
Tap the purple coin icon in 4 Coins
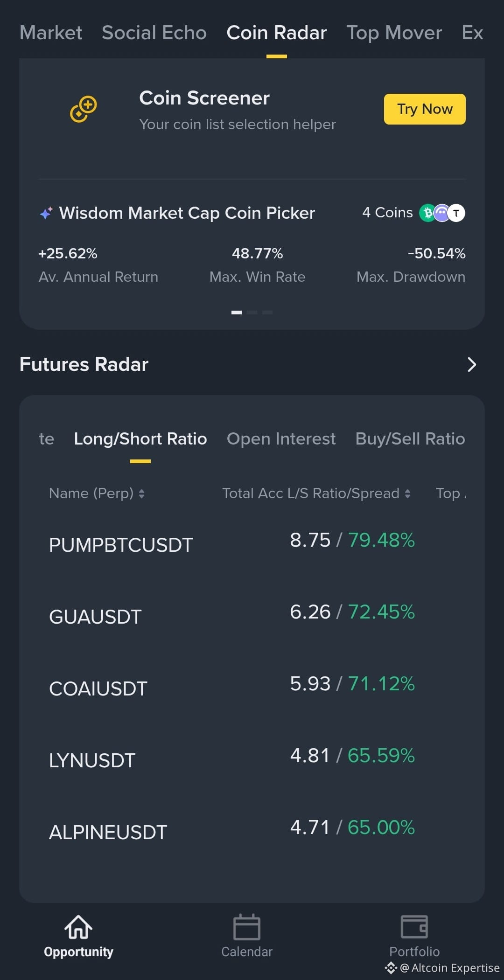pos(441,213)
